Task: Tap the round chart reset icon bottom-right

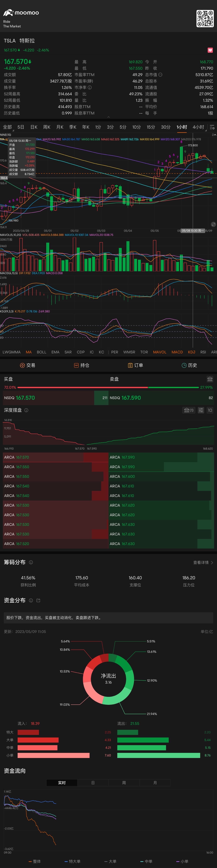Action: [213, 224]
